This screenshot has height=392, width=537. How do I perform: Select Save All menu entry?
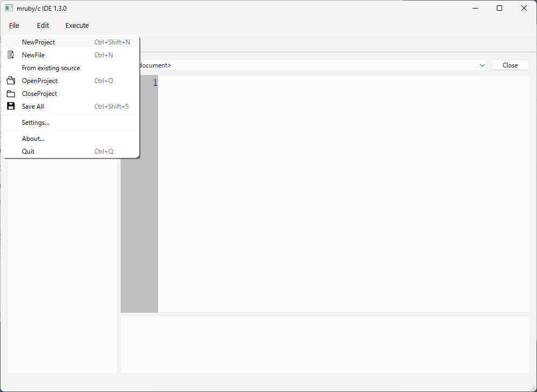click(70, 106)
